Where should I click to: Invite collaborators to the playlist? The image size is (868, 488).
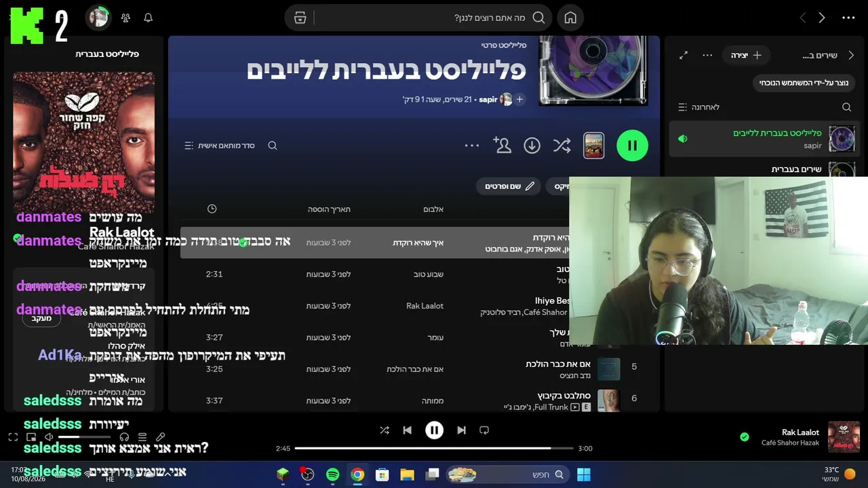[x=502, y=145]
